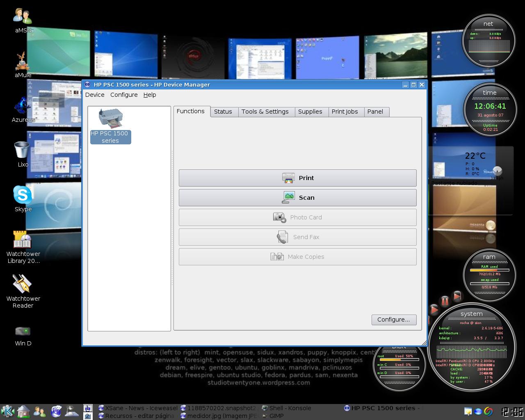Switch to virtual desktop 1

pyautogui.click(x=88, y=408)
